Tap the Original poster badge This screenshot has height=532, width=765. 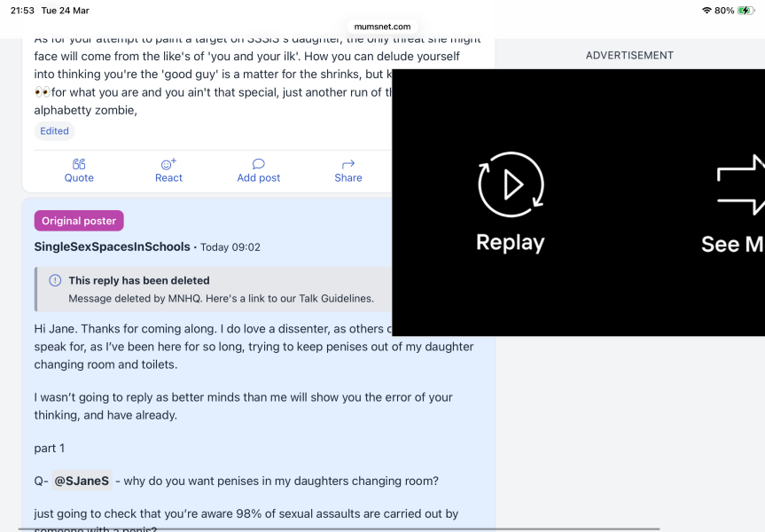coord(78,220)
